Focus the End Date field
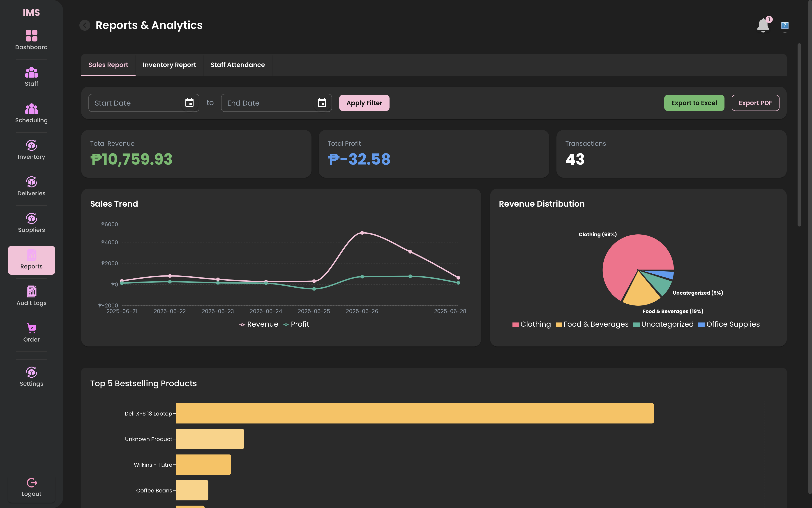This screenshot has width=812, height=508. click(276, 103)
